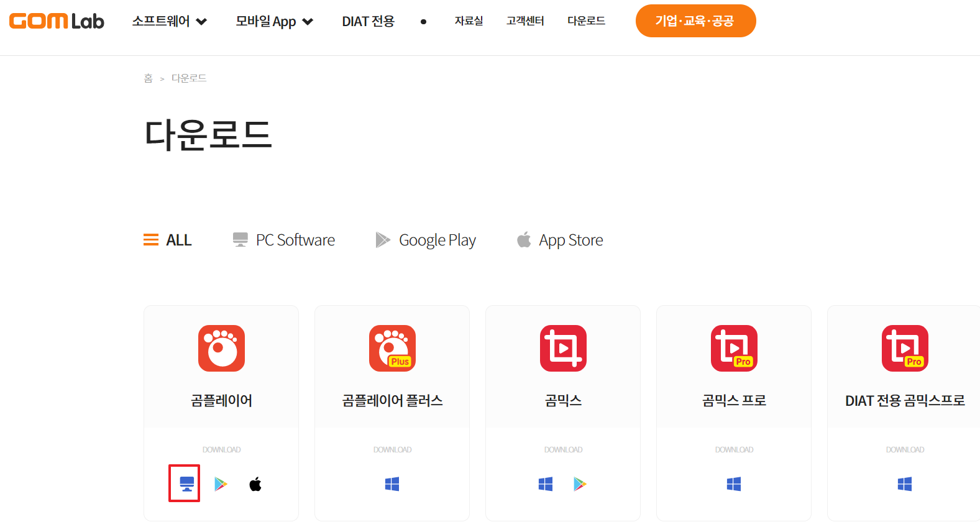Click the dot item in navigation bar
Image resolution: width=980 pixels, height=527 pixels.
424,22
